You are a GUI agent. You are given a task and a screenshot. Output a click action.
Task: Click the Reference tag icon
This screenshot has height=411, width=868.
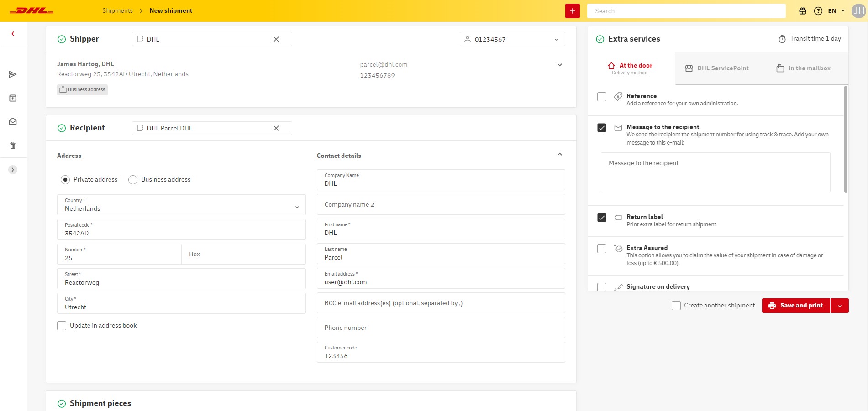point(618,96)
